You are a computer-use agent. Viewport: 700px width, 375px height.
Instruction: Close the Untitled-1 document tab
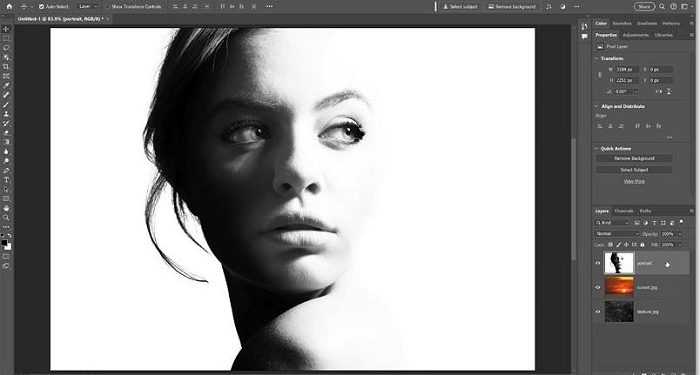pos(108,19)
